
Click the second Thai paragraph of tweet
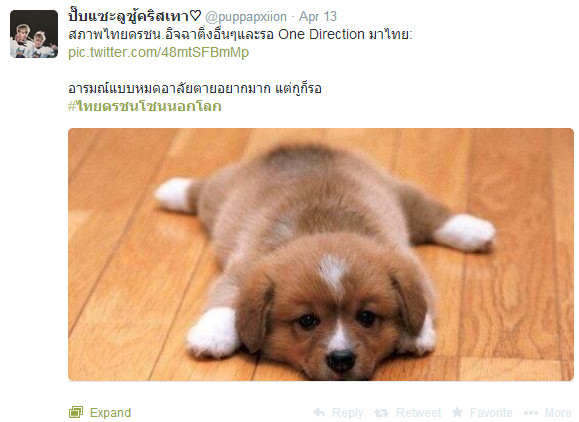[195, 89]
